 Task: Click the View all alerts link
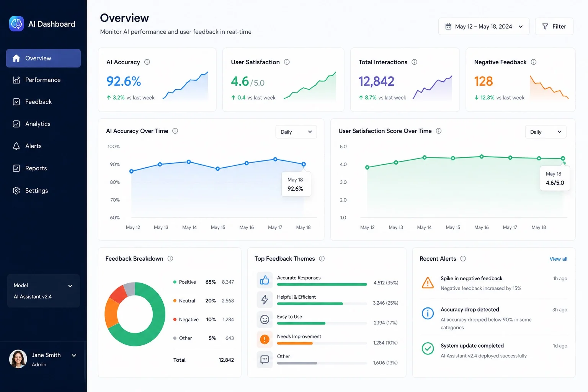click(x=558, y=259)
